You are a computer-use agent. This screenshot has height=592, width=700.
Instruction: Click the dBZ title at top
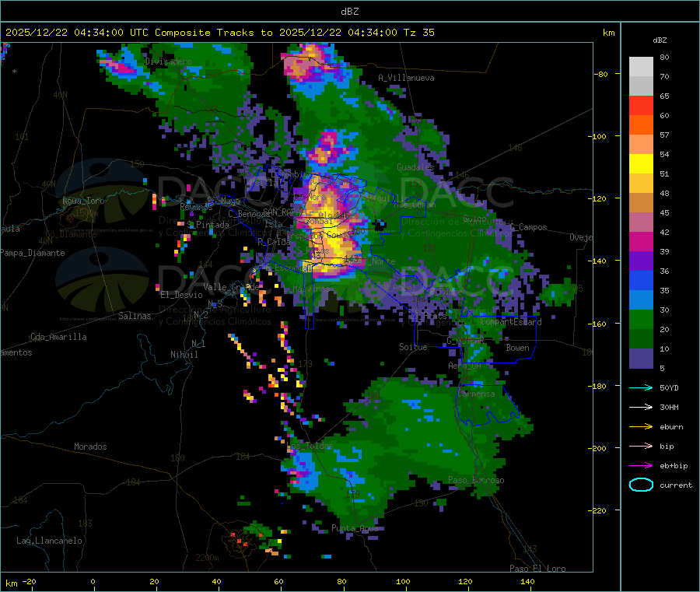click(x=349, y=12)
